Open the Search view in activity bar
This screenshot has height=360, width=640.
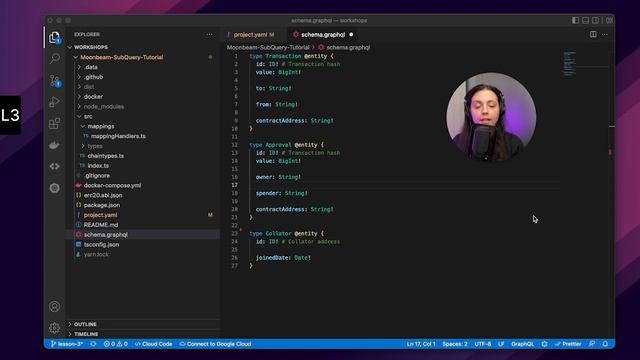click(54, 58)
